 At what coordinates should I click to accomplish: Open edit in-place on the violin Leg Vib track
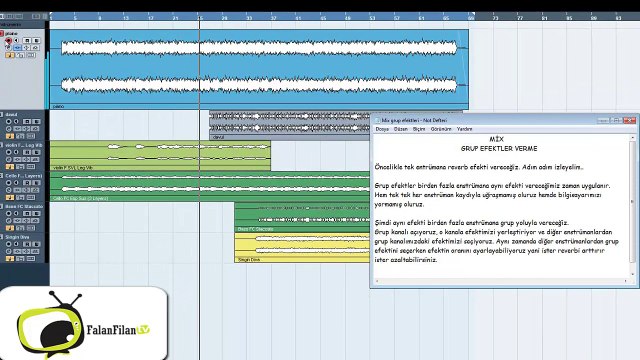[10, 167]
